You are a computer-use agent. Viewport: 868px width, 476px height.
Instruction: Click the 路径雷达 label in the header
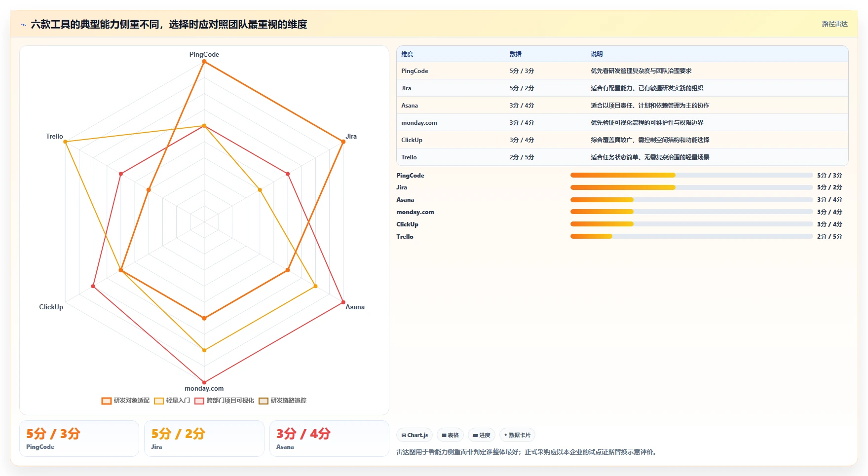pyautogui.click(x=834, y=24)
